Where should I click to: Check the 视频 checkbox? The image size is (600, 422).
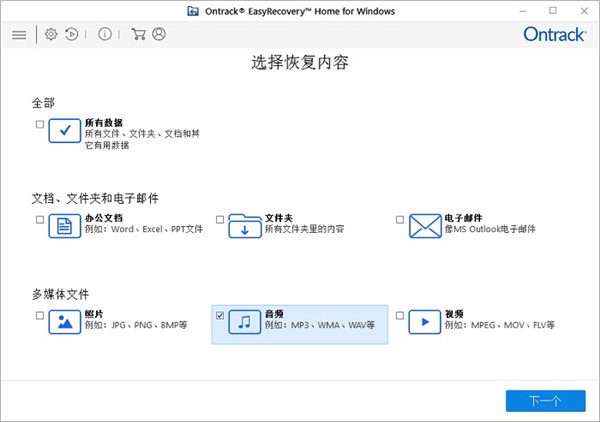(400, 316)
